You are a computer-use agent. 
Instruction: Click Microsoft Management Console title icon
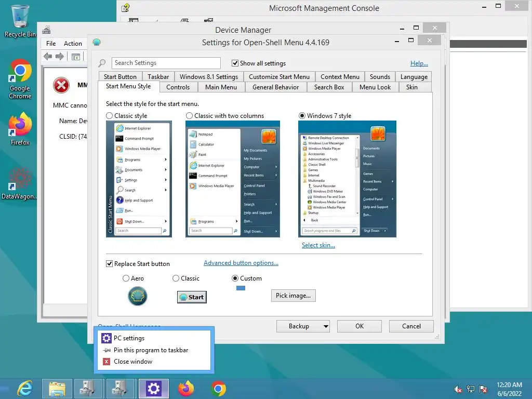coord(126,8)
